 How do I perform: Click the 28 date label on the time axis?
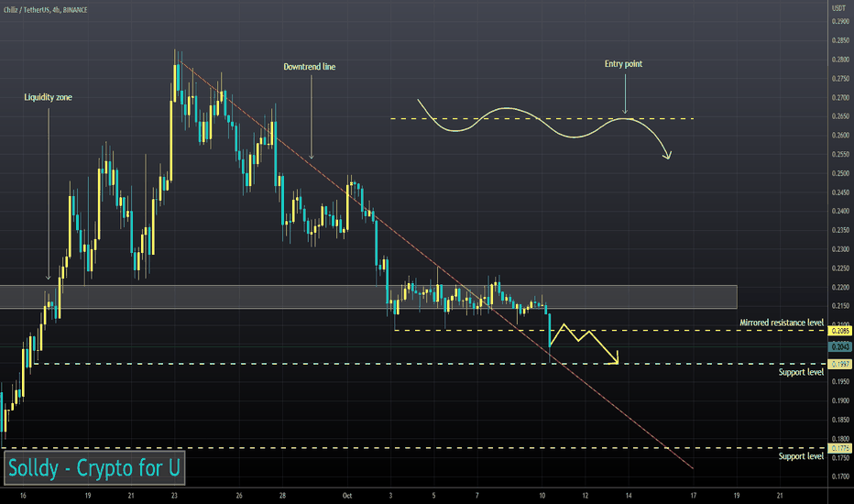(282, 495)
